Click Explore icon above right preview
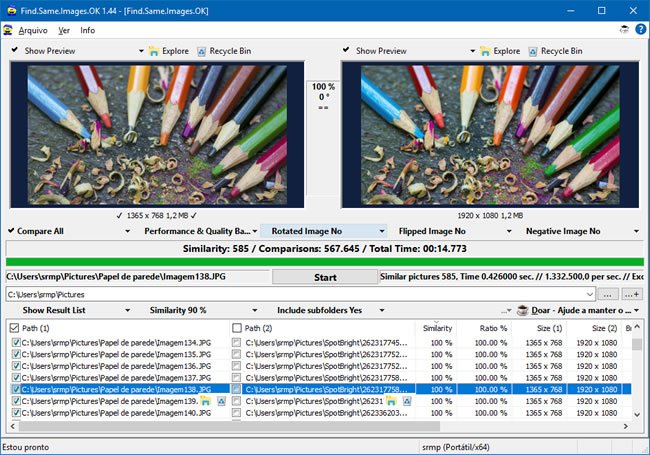 coord(486,51)
